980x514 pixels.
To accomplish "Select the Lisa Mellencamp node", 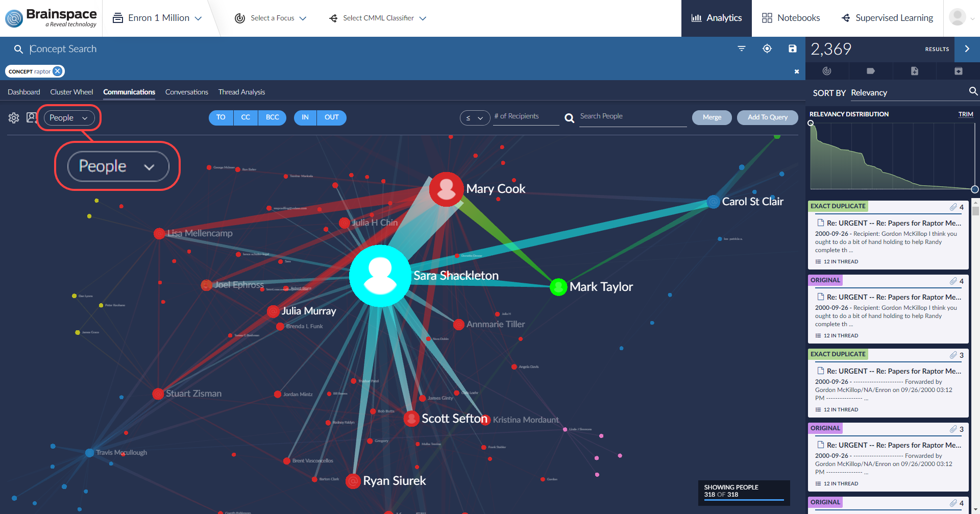I will [x=159, y=233].
